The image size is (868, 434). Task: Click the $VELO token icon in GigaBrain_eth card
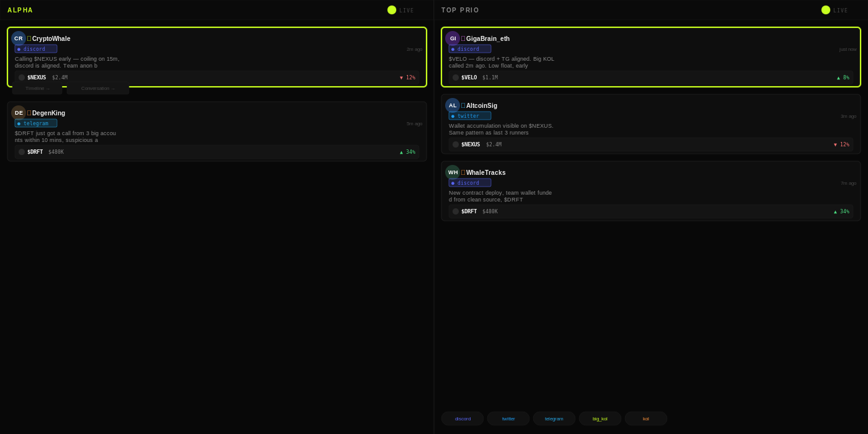click(x=456, y=77)
